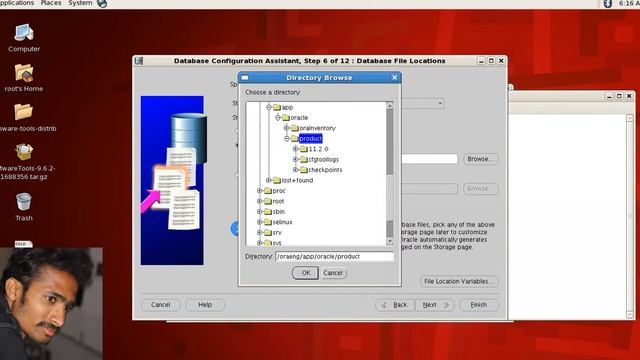Click the Directory path input field
Screen dimensions: 640x360
334,256
